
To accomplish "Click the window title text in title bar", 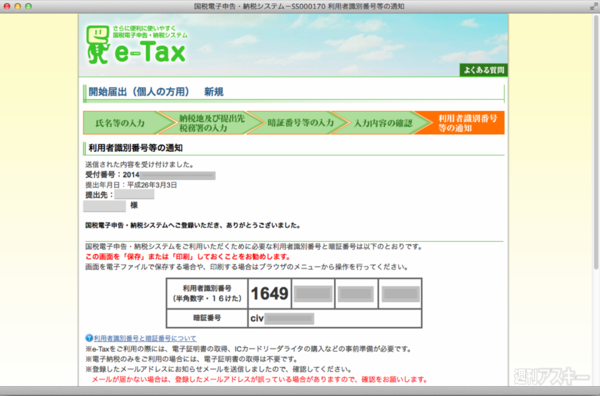I will pyautogui.click(x=299, y=7).
